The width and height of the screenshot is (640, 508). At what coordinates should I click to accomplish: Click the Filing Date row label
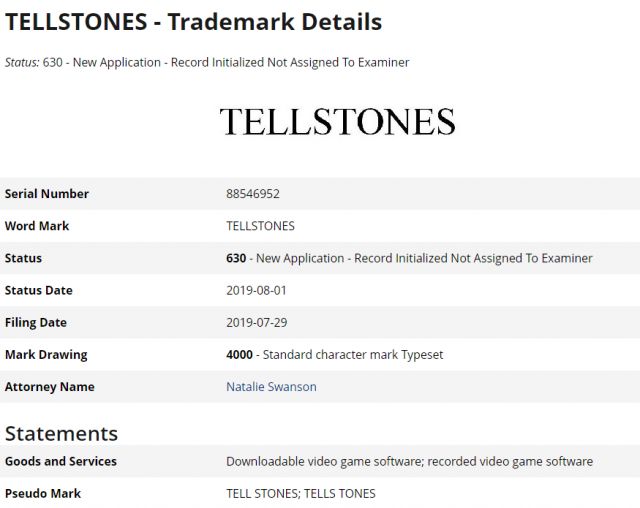[x=36, y=323]
